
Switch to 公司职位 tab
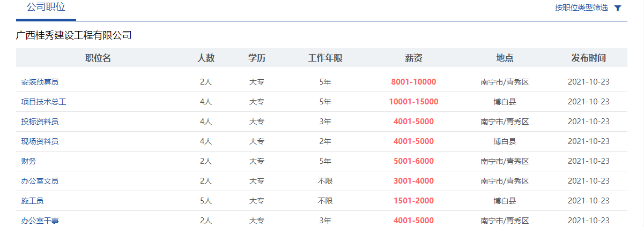[46, 7]
